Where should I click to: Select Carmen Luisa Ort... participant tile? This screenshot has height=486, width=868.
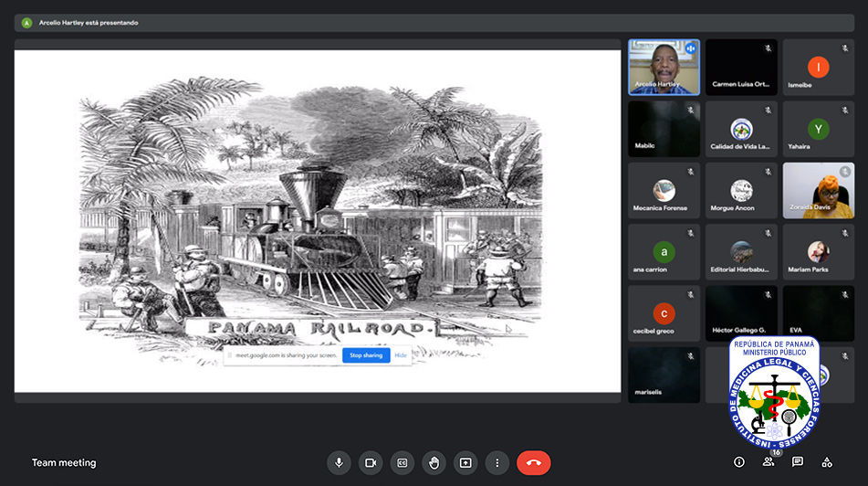(741, 67)
